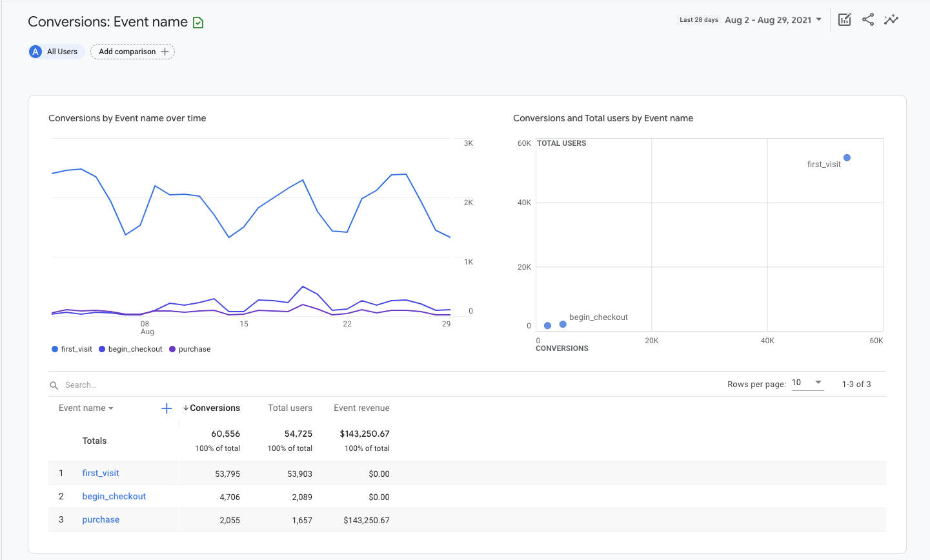Toggle first_visit series in chart legend
This screenshot has height=560, width=930.
point(72,349)
